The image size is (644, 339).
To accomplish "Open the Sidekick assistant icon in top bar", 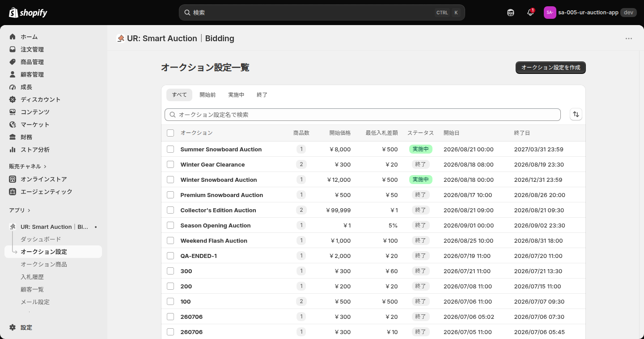I will click(511, 13).
